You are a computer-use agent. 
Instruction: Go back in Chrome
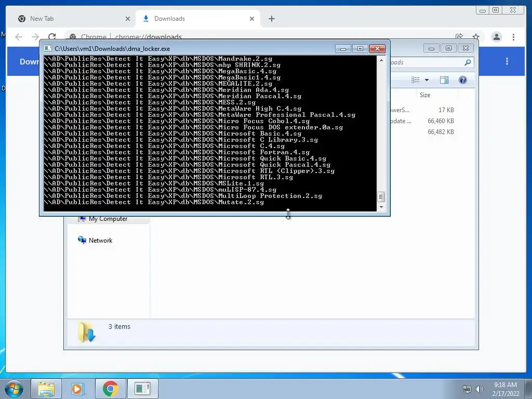(19, 37)
